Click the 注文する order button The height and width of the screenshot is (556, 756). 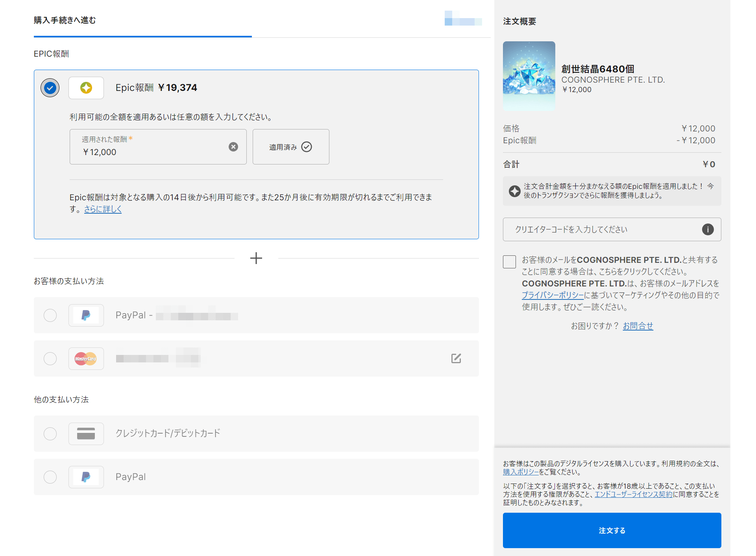[x=612, y=530]
